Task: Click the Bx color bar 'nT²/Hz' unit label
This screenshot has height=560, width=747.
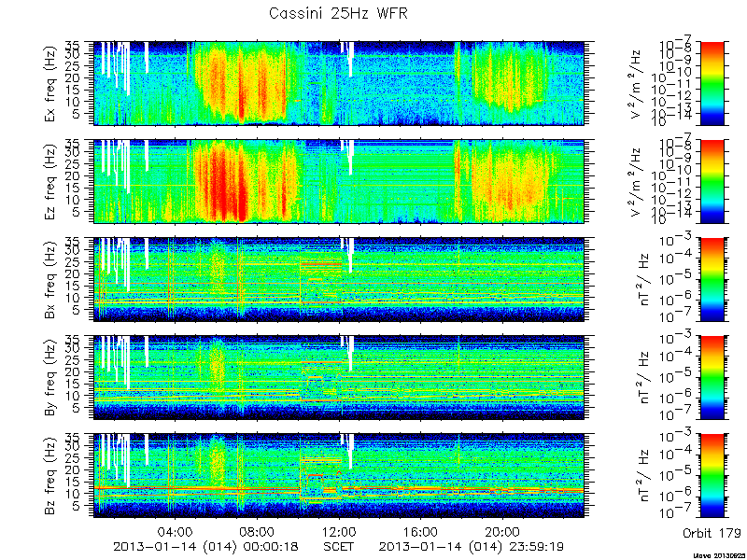Action: [642, 280]
